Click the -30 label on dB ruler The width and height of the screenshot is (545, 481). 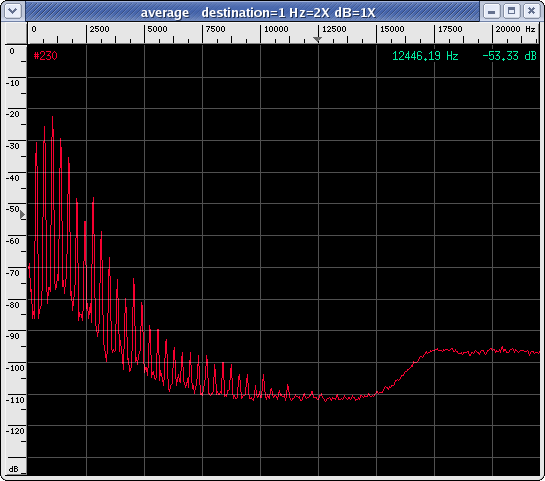click(x=13, y=146)
